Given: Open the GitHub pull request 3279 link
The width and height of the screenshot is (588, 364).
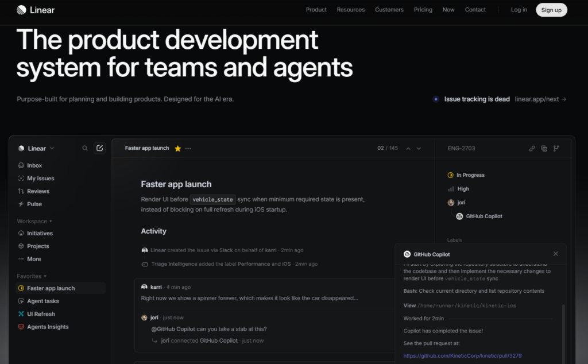Looking at the screenshot, I should click(x=462, y=356).
